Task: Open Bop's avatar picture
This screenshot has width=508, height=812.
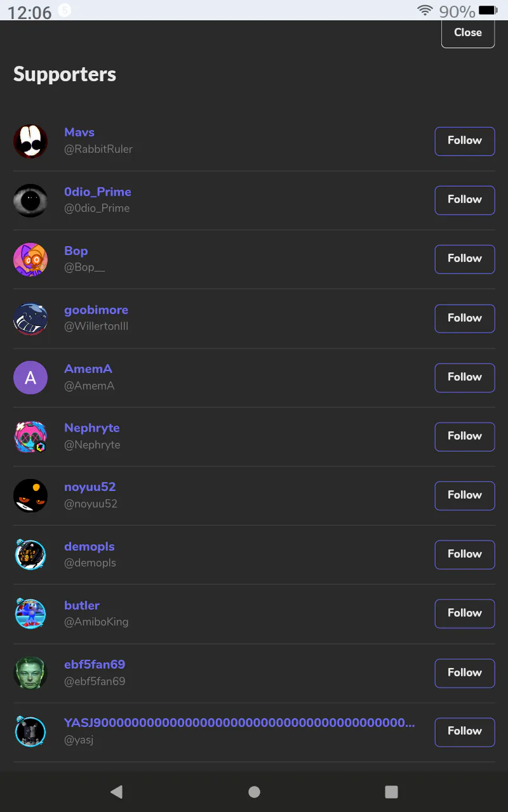Action: 30,259
